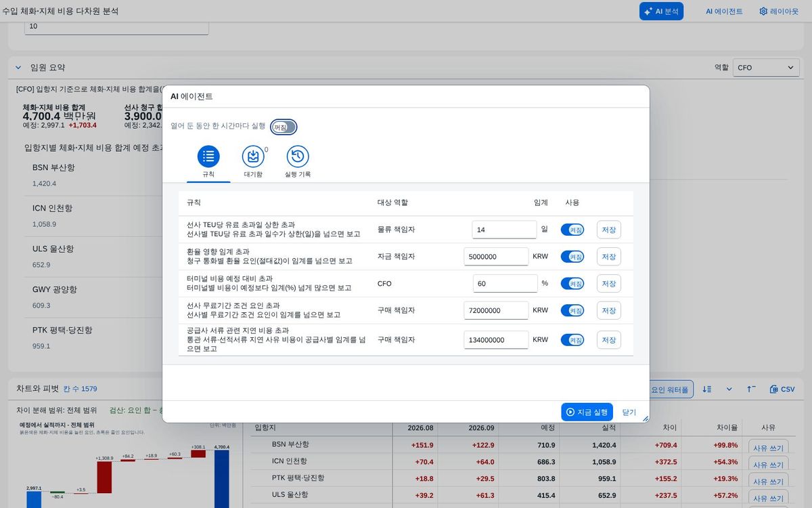812x508 pixels.
Task: Toggle hourly run switch 열어 둔 동안
Action: coord(284,127)
